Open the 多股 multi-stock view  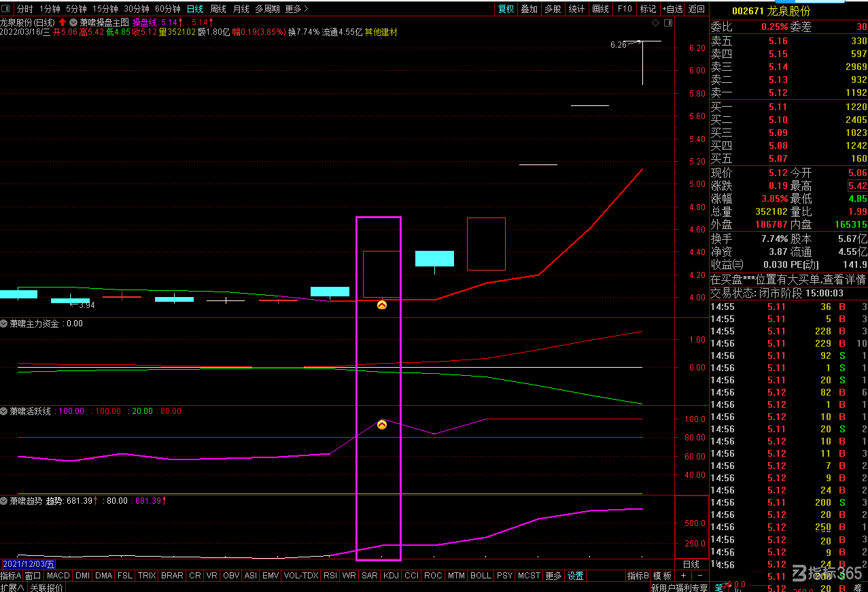(553, 9)
